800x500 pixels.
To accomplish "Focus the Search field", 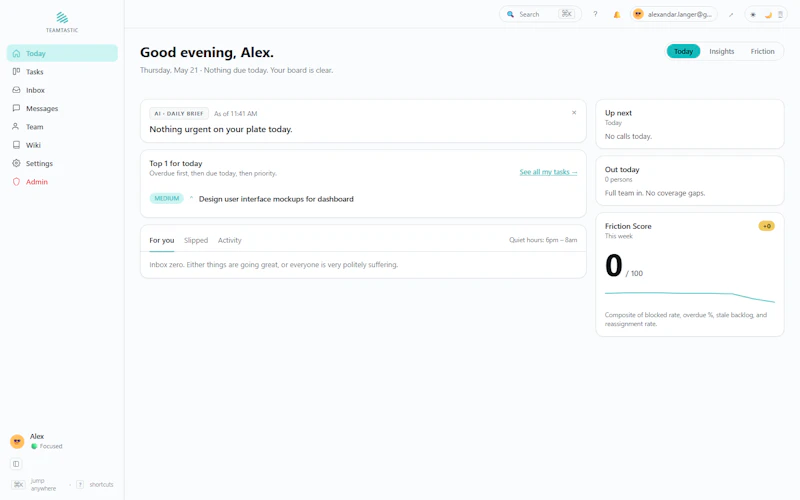I will pos(540,14).
